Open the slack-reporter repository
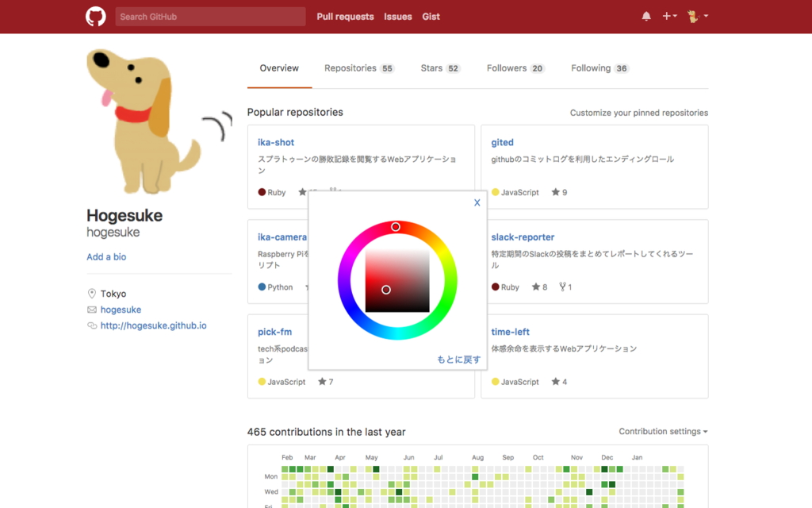This screenshot has width=812, height=508. 523,237
